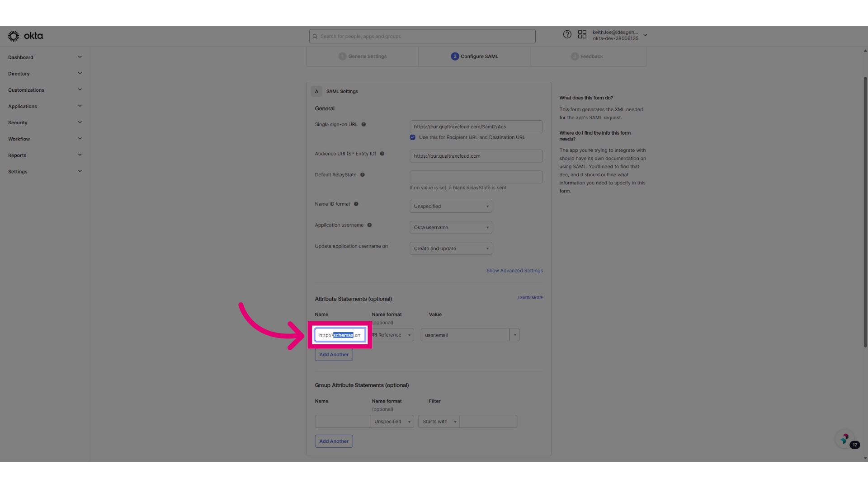Click the search people, apps and groups field

coord(422,36)
